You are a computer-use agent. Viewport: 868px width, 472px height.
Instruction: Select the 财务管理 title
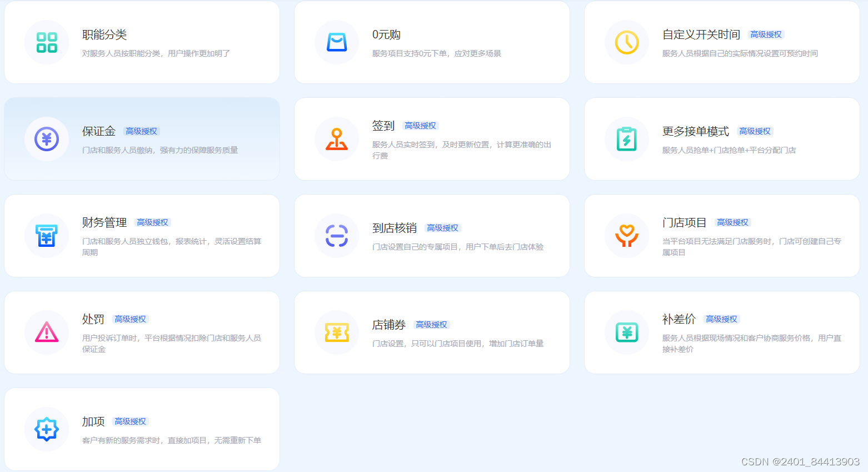104,222
